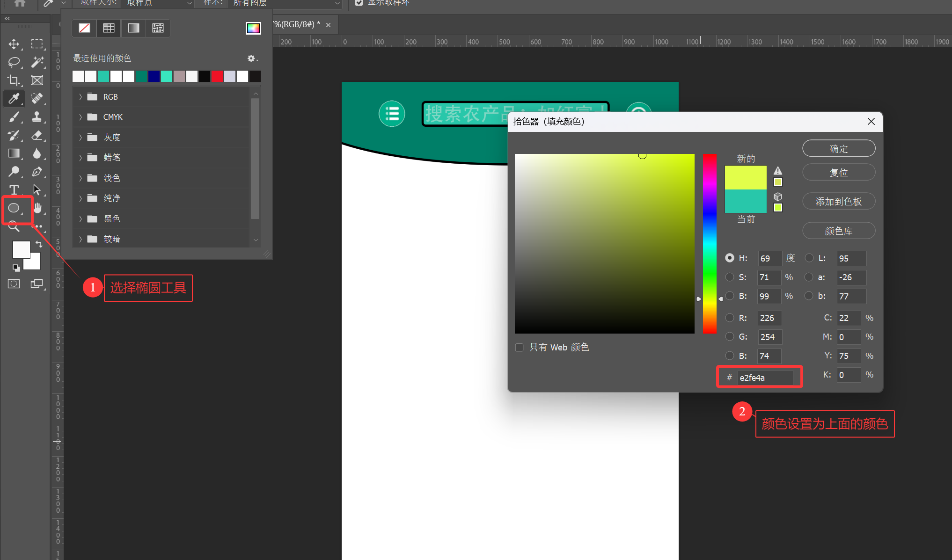Open the rainbow color picker icon
The width and height of the screenshot is (952, 560).
tap(253, 28)
